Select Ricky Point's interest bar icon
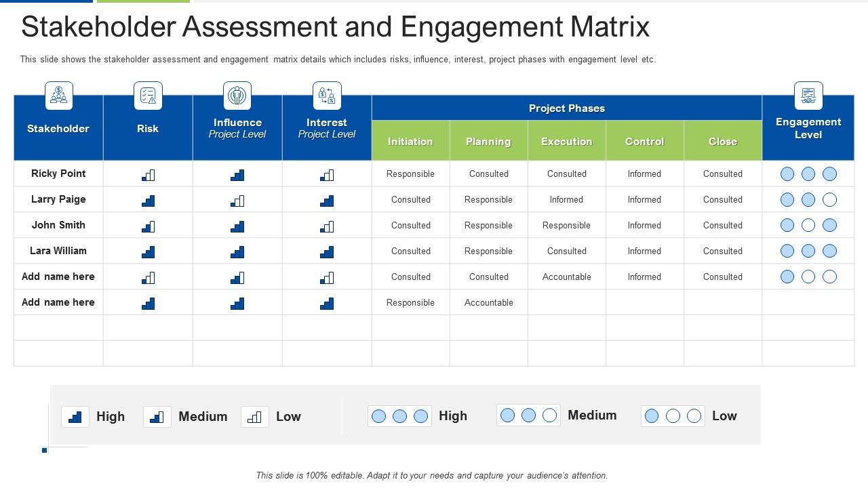The height and width of the screenshot is (488, 868). click(x=327, y=175)
